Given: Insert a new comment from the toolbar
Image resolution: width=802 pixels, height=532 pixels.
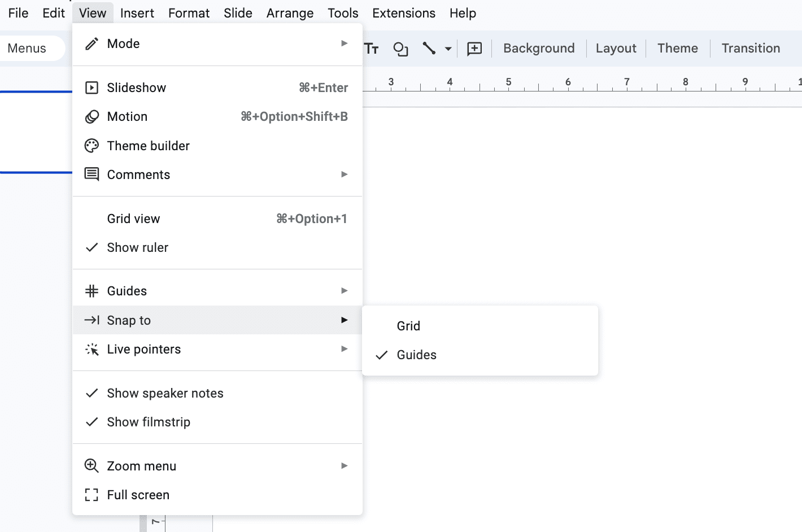Looking at the screenshot, I should pyautogui.click(x=474, y=49).
